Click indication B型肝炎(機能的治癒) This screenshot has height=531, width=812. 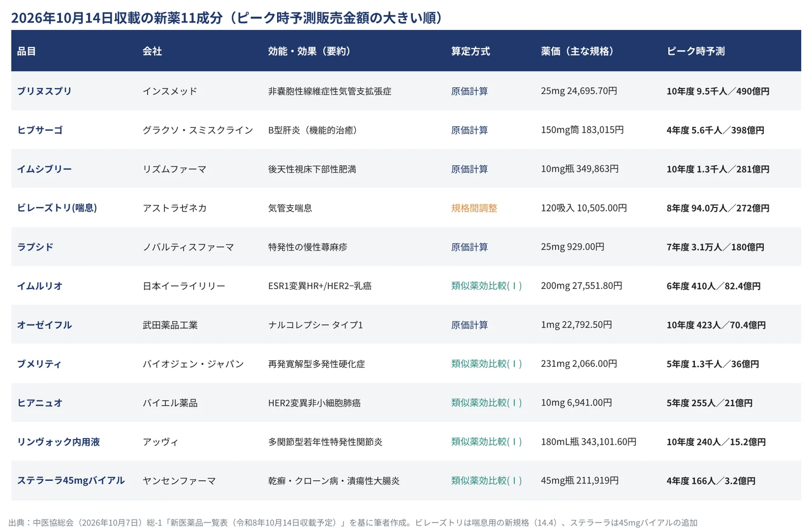pyautogui.click(x=314, y=130)
